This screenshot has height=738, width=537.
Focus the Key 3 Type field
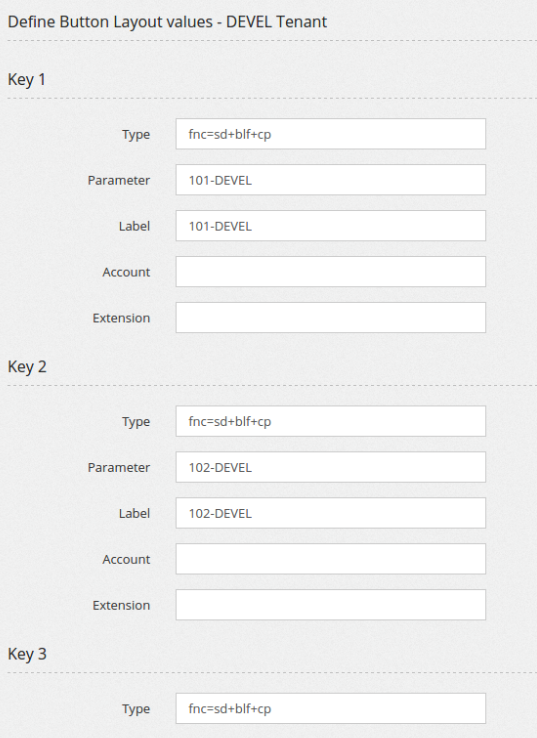[330, 708]
